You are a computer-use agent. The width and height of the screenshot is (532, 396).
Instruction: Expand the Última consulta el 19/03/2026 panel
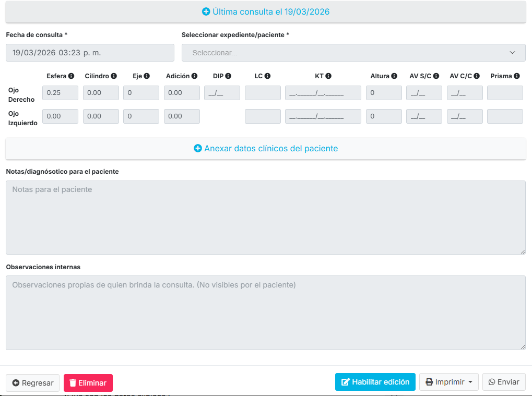tap(266, 11)
